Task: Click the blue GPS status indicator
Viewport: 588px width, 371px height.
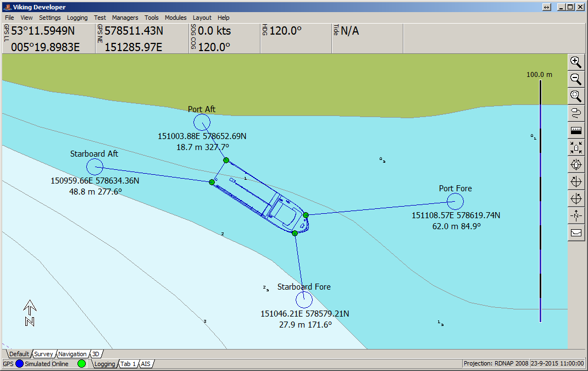Action: pos(19,363)
